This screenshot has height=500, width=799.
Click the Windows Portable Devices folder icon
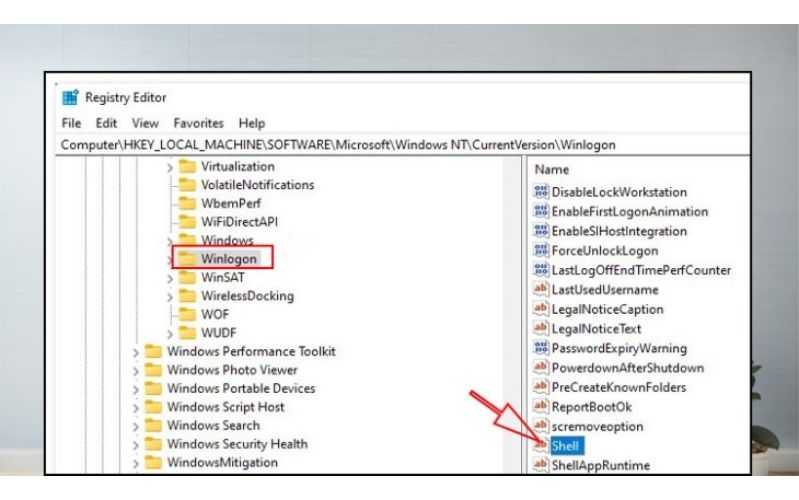point(153,388)
